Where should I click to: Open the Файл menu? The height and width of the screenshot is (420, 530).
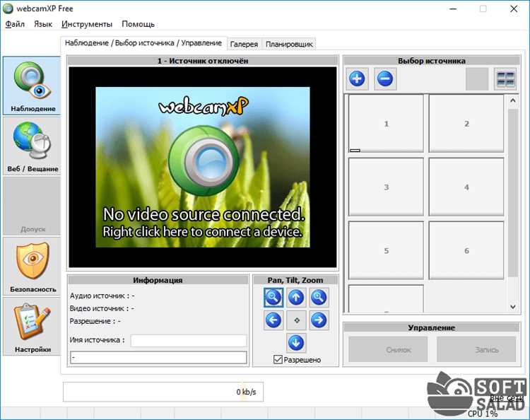[x=15, y=24]
